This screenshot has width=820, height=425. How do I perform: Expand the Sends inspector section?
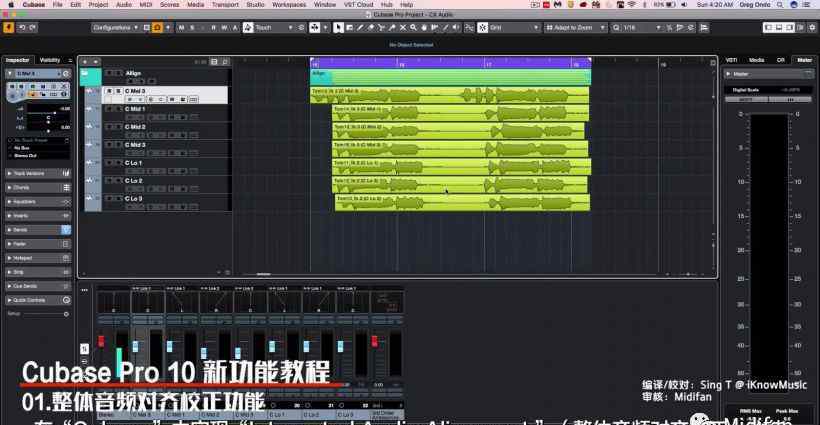click(x=9, y=230)
